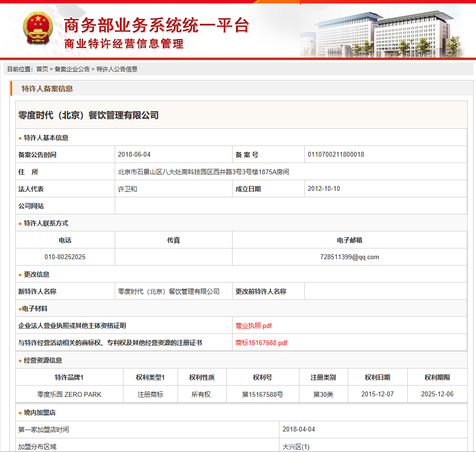Click the 商务部业务系统统一平台 header title
Screen dimensions: 476x452
pos(157,25)
